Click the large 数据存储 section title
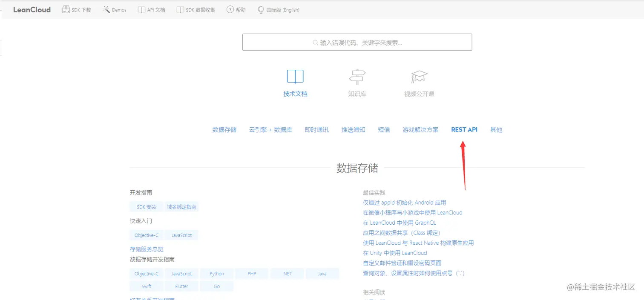Image resolution: width=644 pixels, height=300 pixels. [357, 168]
